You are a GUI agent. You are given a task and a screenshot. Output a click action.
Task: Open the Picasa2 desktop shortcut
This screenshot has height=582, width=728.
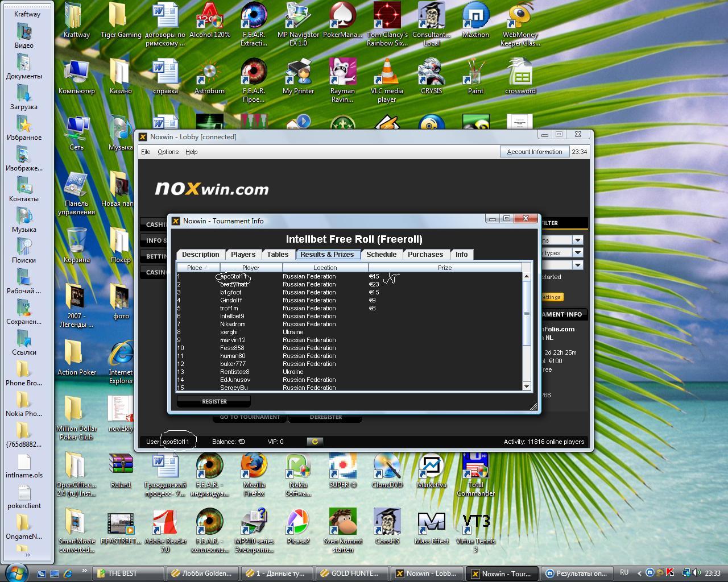[x=298, y=523]
